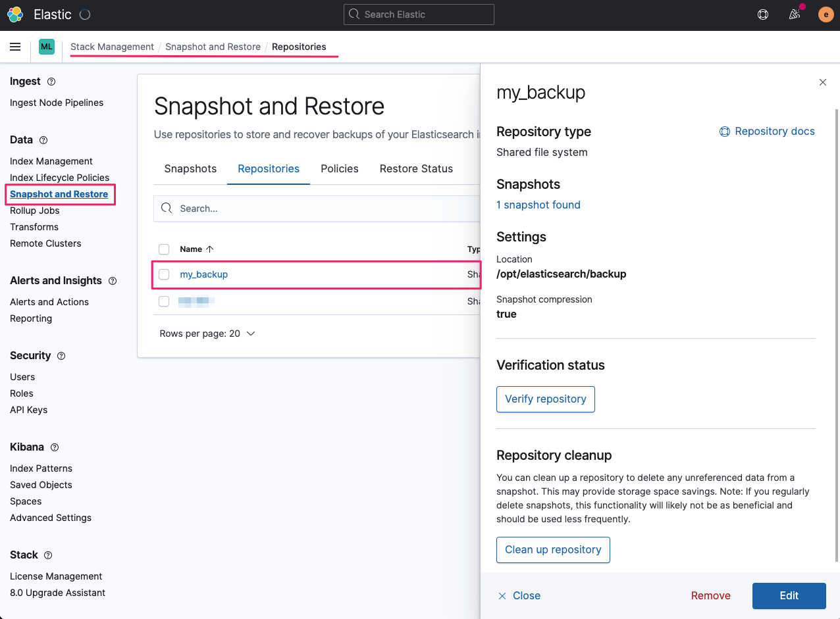Click the magnifier icon in repository search

(167, 208)
